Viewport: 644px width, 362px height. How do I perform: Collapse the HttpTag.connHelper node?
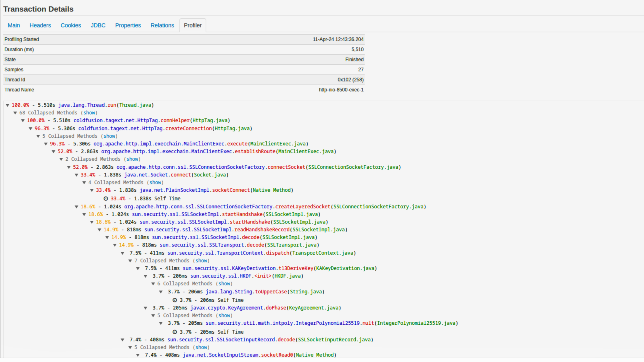(23, 121)
